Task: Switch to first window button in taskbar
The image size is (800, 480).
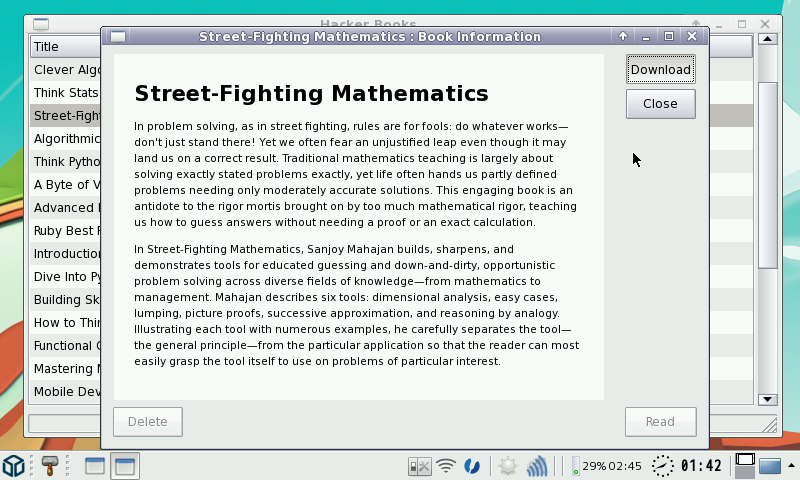Action: tap(94, 465)
